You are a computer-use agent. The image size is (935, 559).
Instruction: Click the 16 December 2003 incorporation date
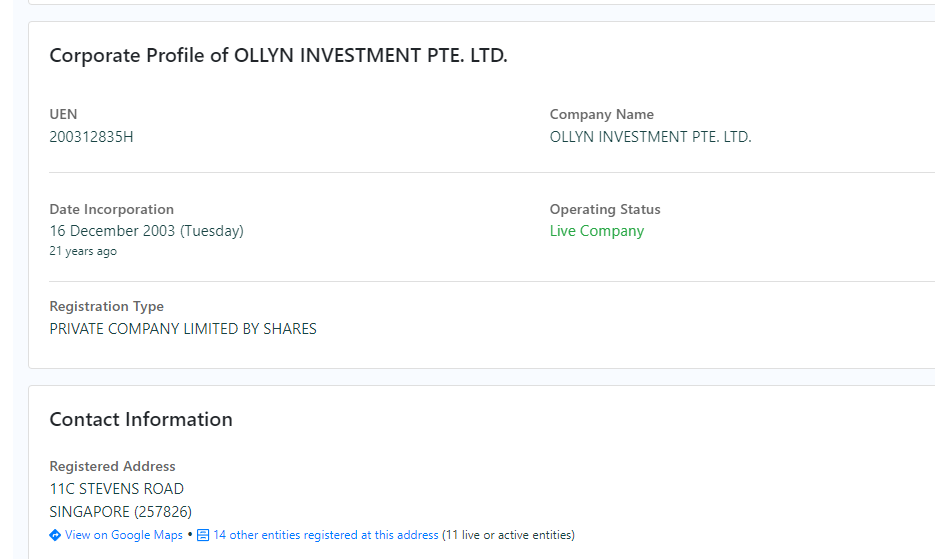point(146,231)
